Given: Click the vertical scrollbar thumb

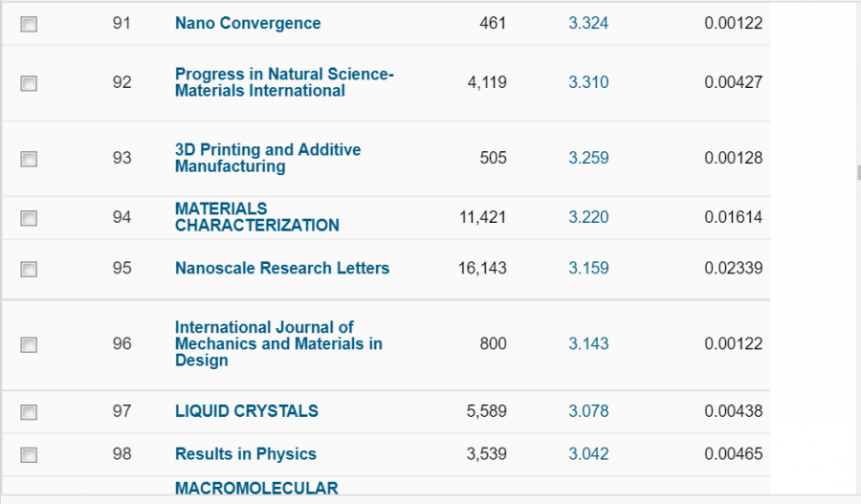Looking at the screenshot, I should 857,173.
